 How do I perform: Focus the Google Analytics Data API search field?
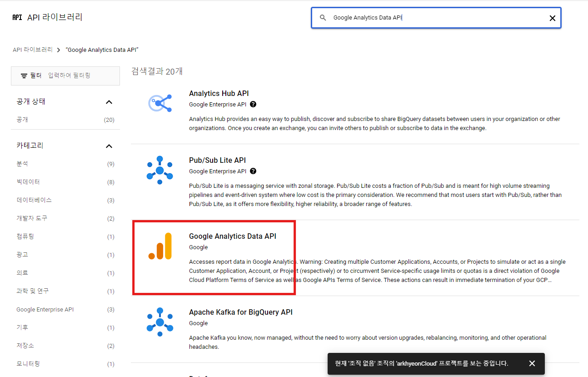pos(436,18)
